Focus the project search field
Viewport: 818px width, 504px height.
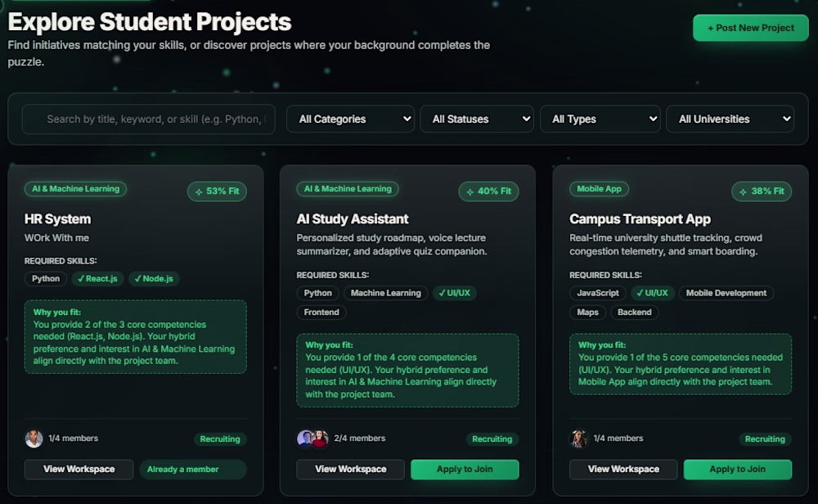coord(148,119)
